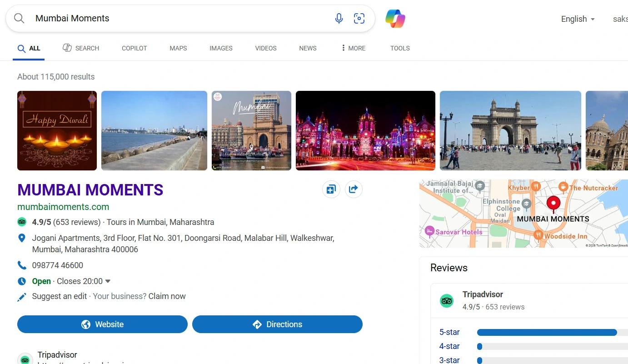This screenshot has height=364, width=628.
Task: Open the English language dropdown
Action: tap(578, 19)
